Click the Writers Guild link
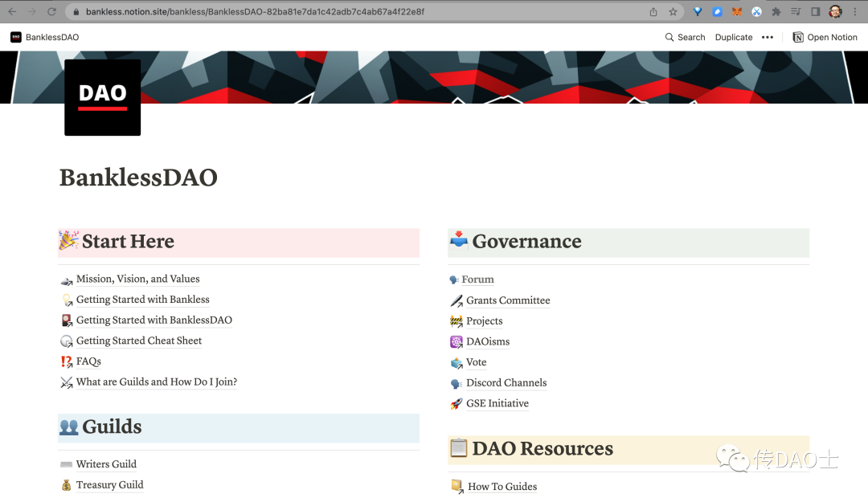The width and height of the screenshot is (868, 498). point(106,464)
